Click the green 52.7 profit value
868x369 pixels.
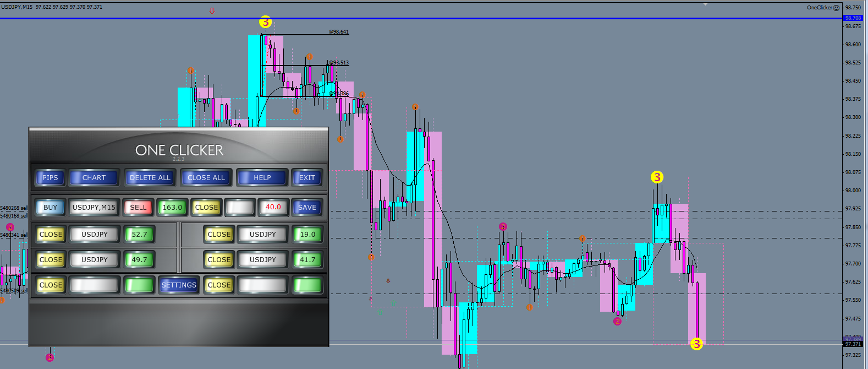[x=139, y=234]
